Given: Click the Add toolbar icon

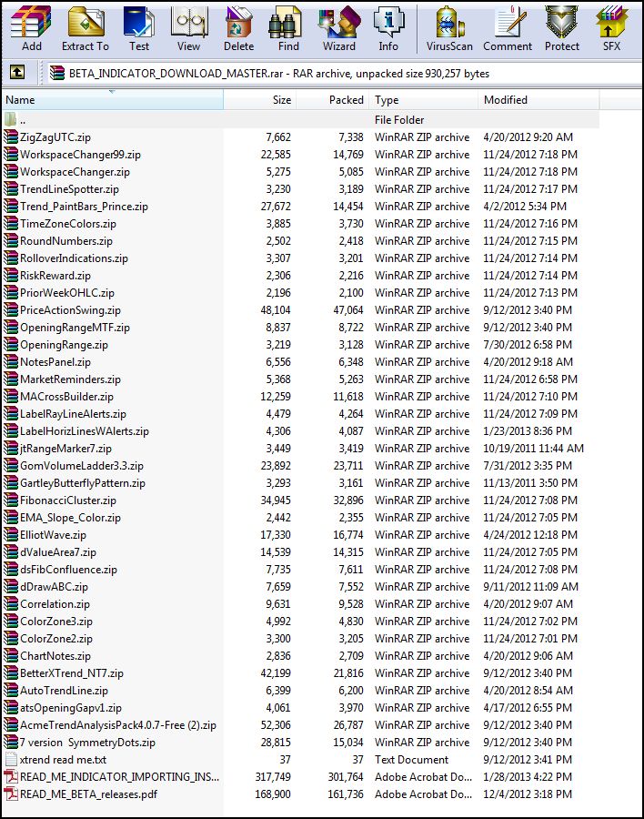Looking at the screenshot, I should (31, 22).
